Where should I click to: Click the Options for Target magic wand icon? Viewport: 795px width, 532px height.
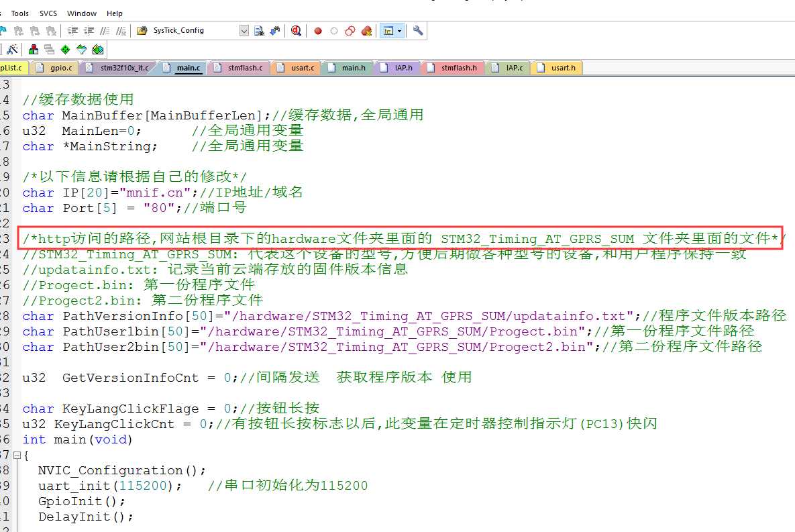[12, 49]
